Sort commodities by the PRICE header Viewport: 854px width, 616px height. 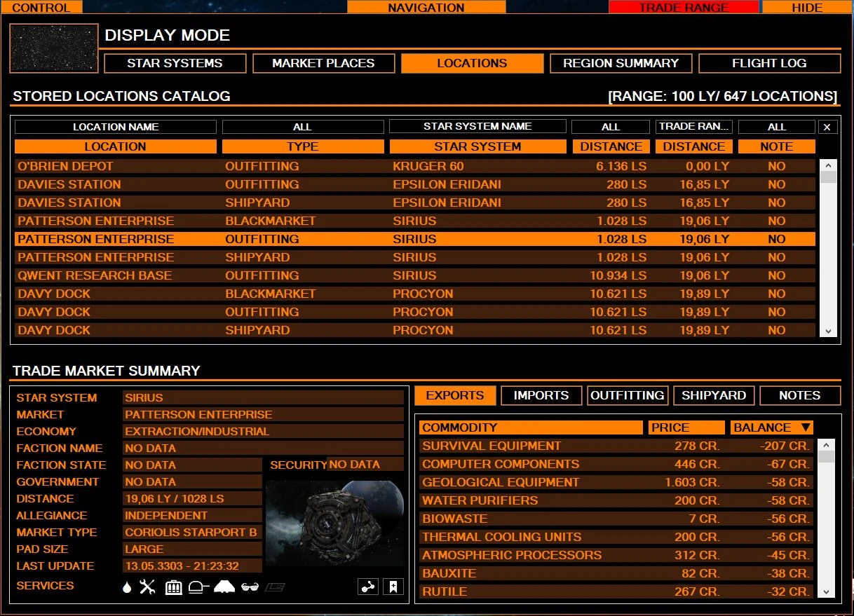coord(686,427)
